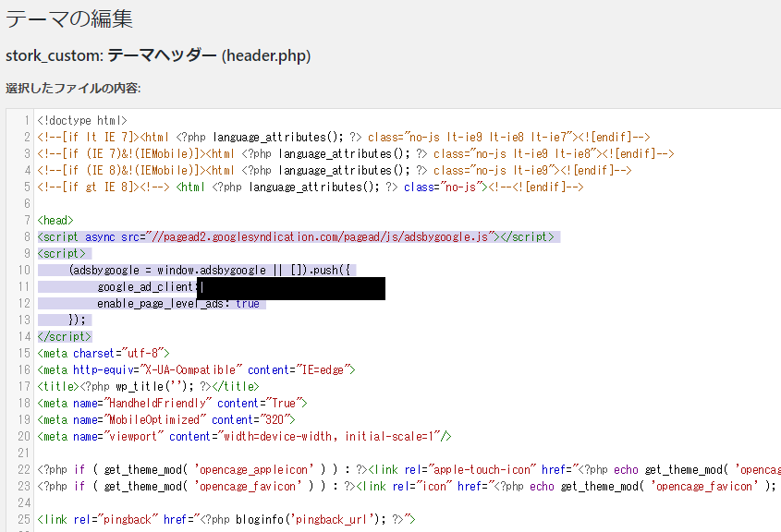The image size is (781, 532).
Task: Click the pingback link tag line
Action: point(226,520)
